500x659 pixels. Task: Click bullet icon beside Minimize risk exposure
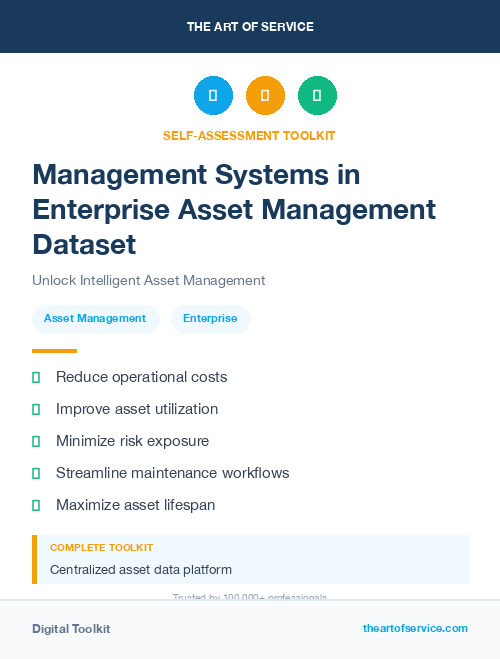pyautogui.click(x=36, y=441)
